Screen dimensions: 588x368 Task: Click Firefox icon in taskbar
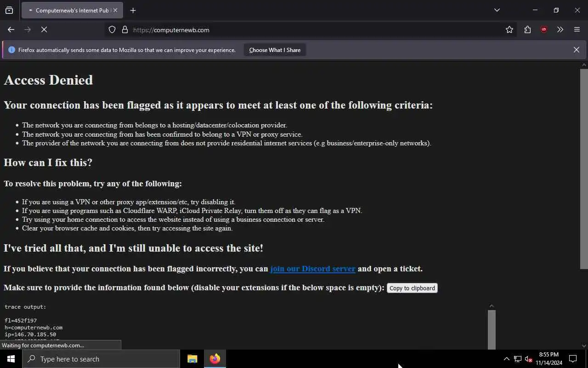coord(215,359)
